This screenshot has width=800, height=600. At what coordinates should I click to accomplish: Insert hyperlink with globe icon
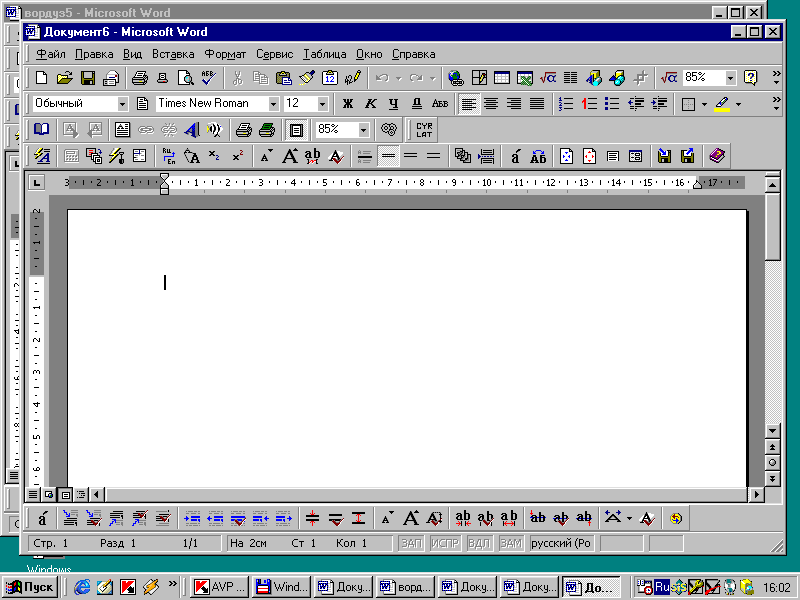tap(456, 78)
